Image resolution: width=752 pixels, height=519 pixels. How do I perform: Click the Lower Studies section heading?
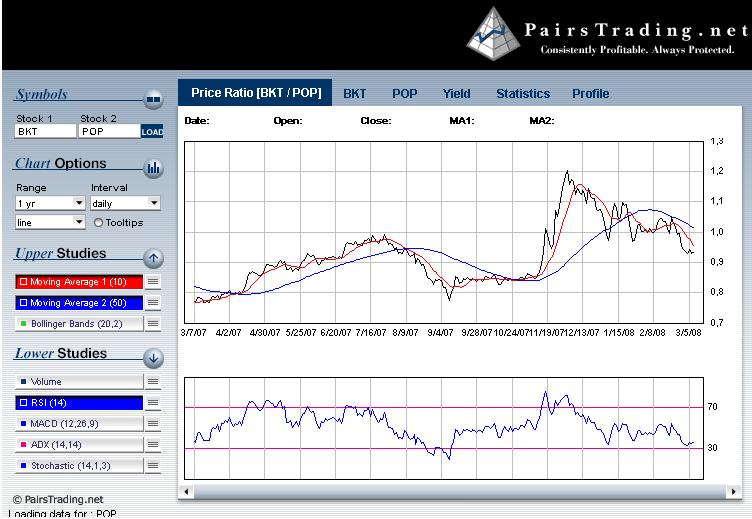tap(61, 354)
